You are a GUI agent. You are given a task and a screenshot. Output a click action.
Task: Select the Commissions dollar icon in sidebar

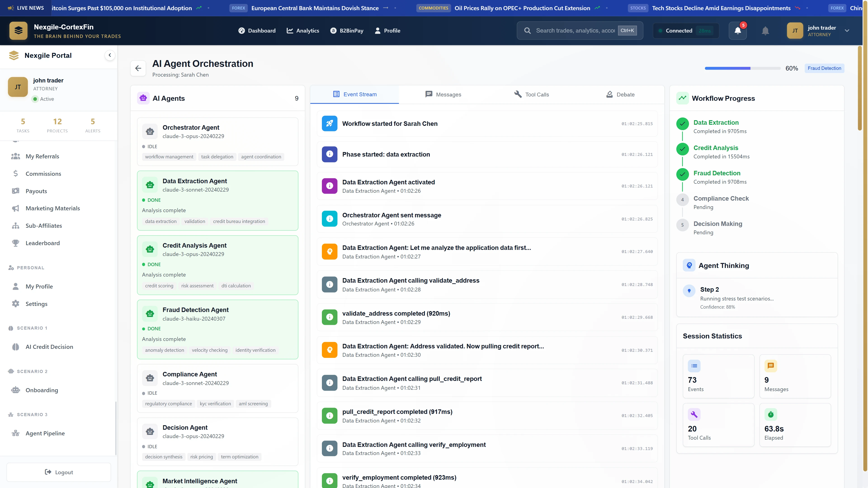coord(16,174)
